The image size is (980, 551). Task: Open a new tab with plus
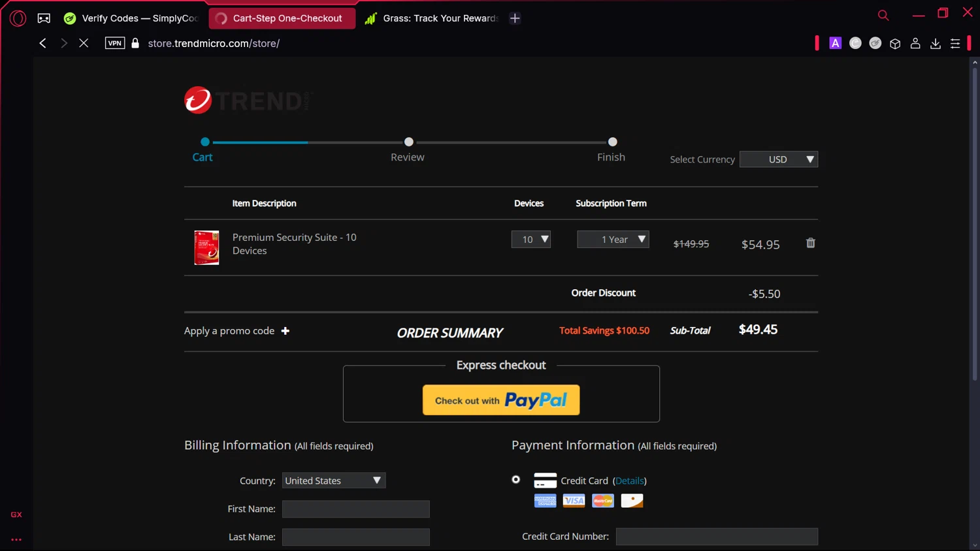pyautogui.click(x=515, y=18)
